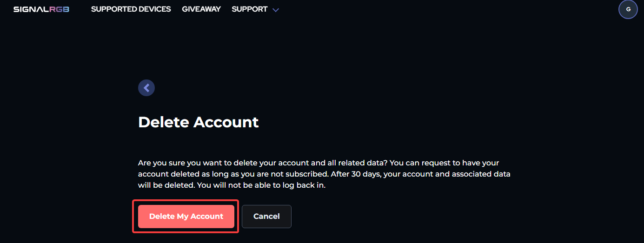Click the white "SIGNAL" part of the logo
Viewport: 644px width, 243px height.
pos(31,9)
